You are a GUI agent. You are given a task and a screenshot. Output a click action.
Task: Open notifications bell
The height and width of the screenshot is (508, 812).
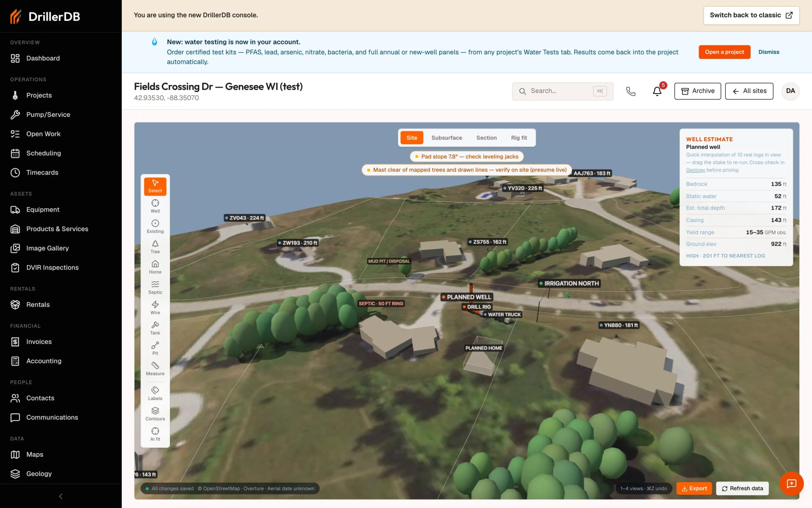coord(657,91)
